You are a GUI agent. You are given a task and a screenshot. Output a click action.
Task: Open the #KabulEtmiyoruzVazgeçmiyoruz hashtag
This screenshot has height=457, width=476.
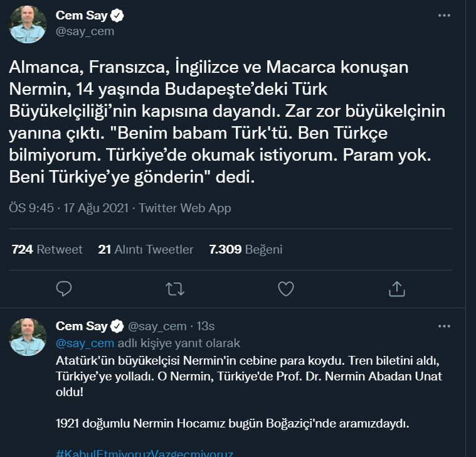pos(145,453)
